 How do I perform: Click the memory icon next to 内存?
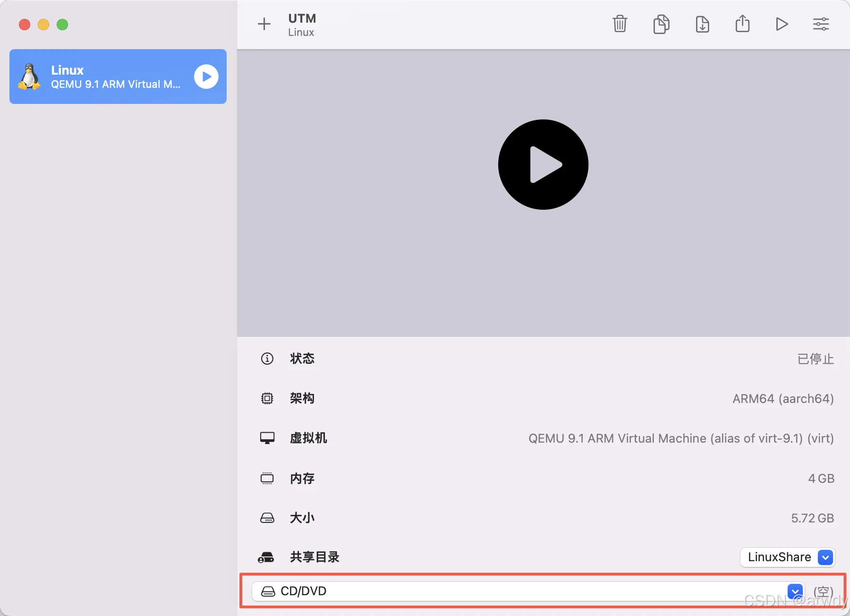[267, 478]
